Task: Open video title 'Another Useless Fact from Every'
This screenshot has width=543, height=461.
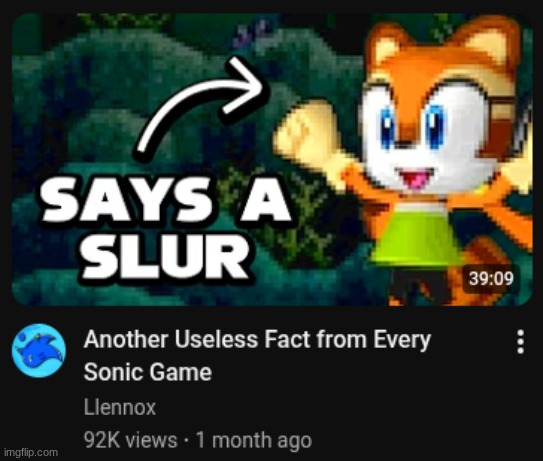Action: [257, 339]
